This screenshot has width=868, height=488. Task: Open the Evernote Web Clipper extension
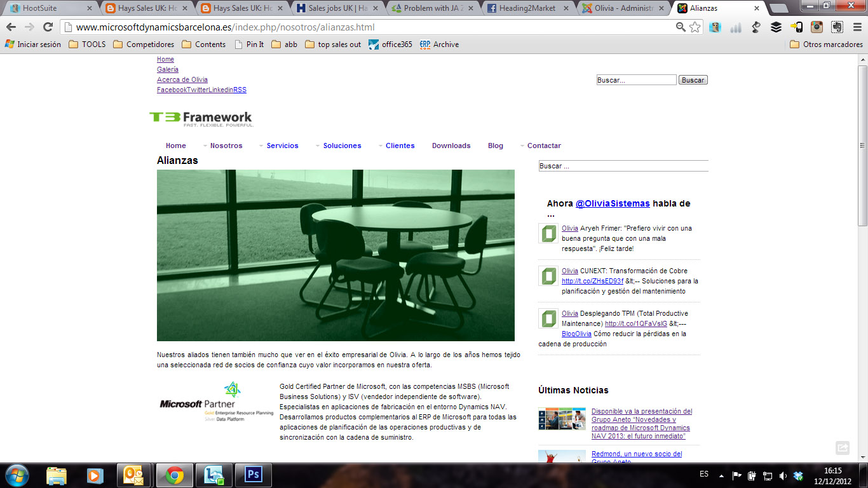(837, 27)
